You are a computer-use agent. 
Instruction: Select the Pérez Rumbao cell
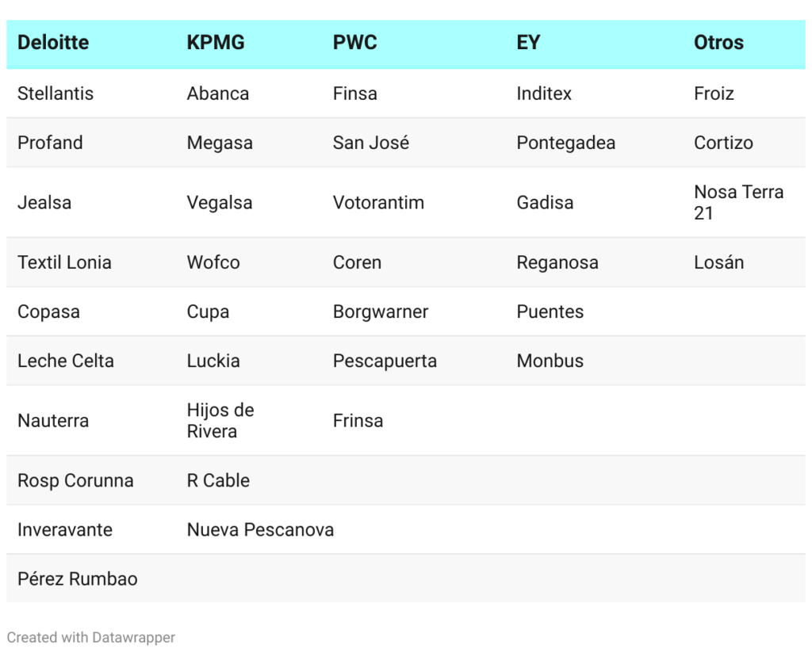click(x=78, y=579)
